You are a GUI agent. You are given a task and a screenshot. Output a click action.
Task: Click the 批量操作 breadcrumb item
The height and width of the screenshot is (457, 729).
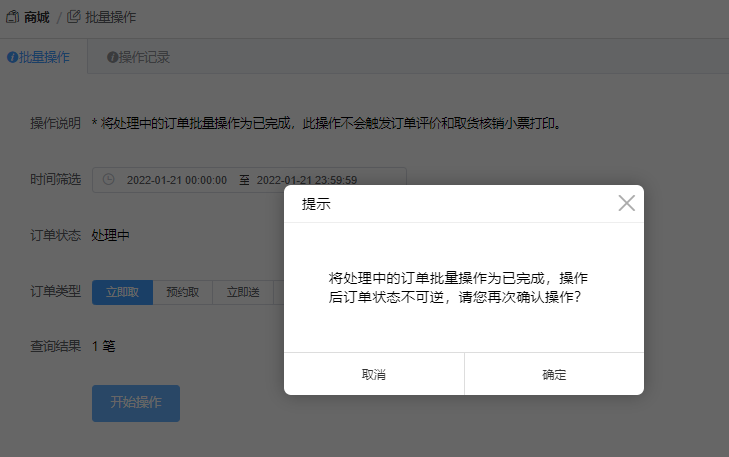point(111,18)
